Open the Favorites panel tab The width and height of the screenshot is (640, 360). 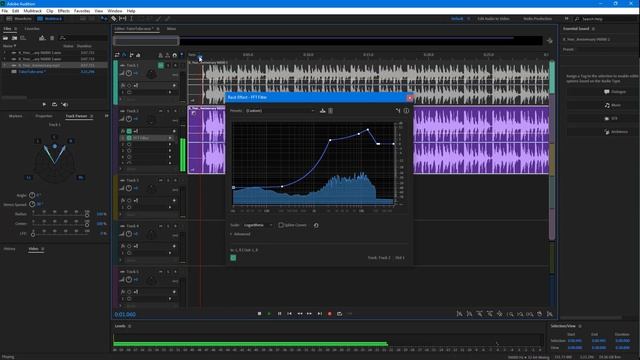pos(32,29)
